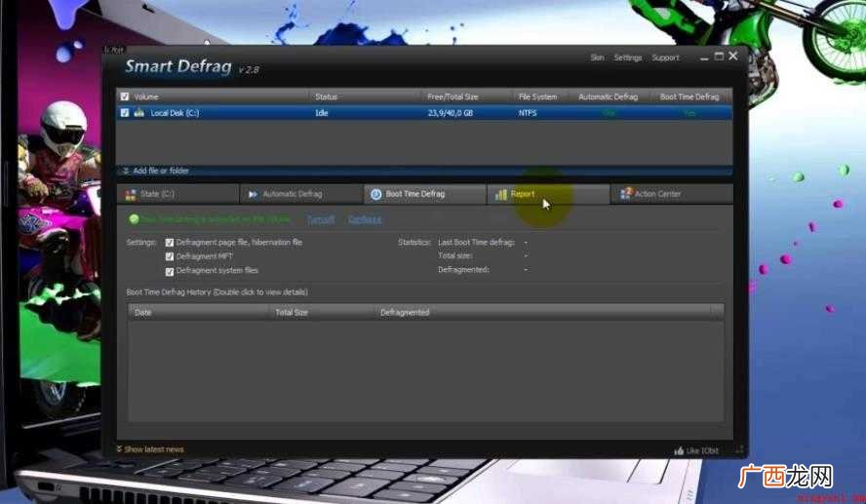Close the Smart Defrag window
Screen dimensions: 866x504
733,56
